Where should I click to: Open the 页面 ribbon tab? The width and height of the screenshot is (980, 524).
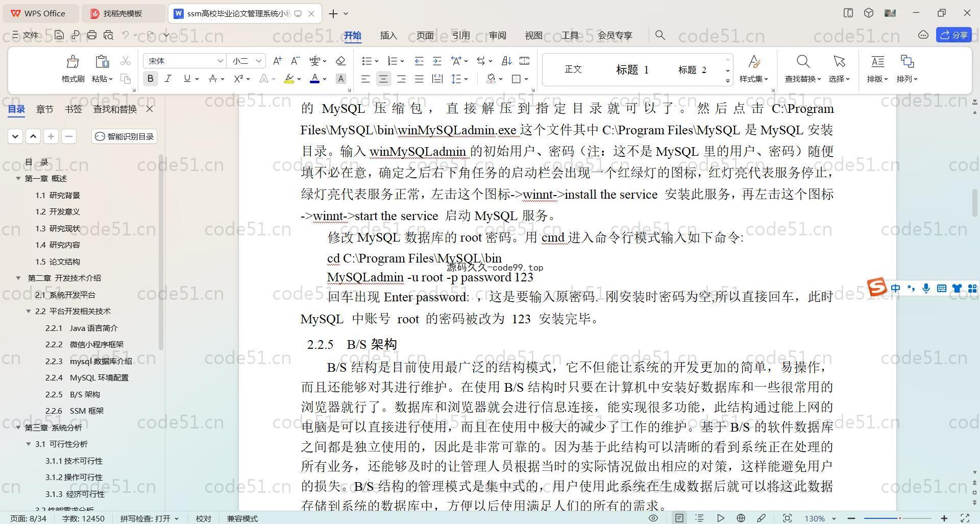tap(425, 35)
